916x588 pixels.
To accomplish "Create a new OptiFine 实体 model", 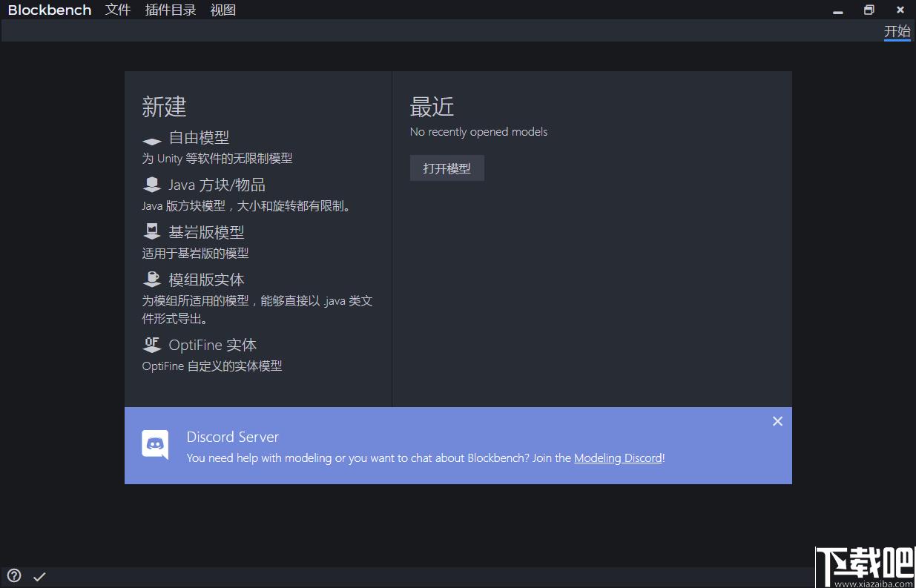I will point(212,345).
